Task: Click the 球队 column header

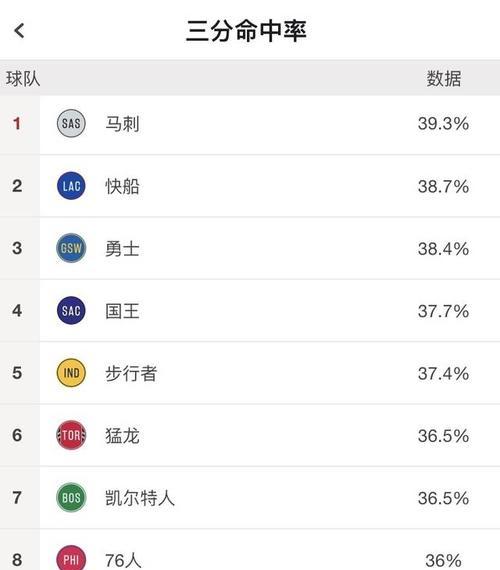Action: click(x=23, y=79)
